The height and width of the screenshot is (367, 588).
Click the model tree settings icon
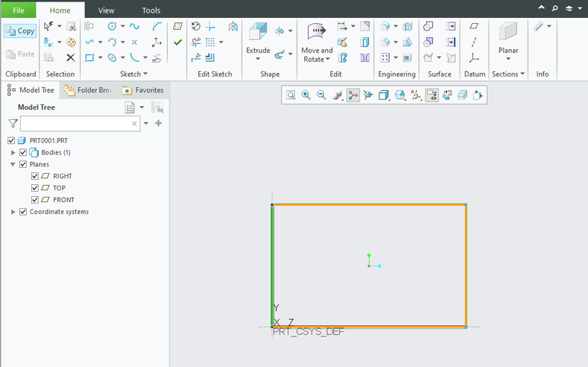[x=130, y=108]
